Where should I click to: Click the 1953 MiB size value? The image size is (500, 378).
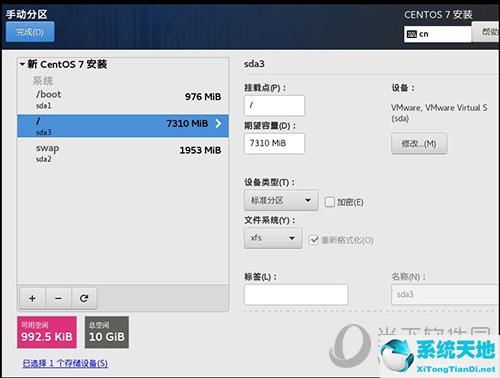pyautogui.click(x=200, y=150)
